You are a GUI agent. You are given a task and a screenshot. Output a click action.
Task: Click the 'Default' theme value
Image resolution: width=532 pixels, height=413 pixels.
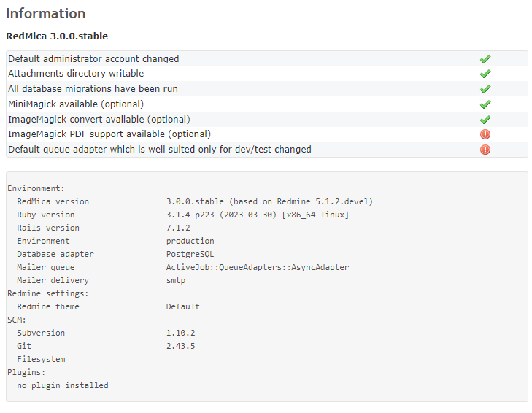pyautogui.click(x=183, y=306)
